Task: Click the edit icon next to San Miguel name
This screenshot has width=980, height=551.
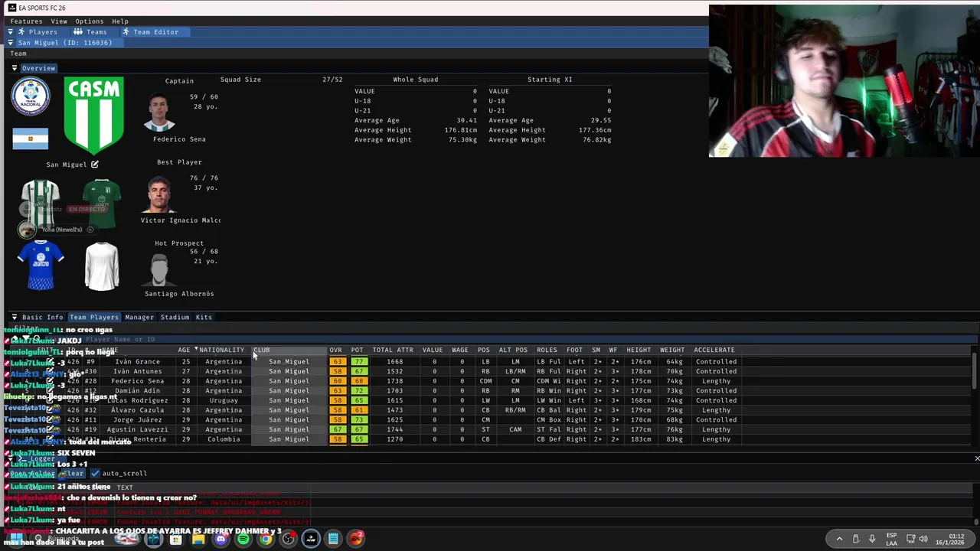Action: [x=95, y=165]
